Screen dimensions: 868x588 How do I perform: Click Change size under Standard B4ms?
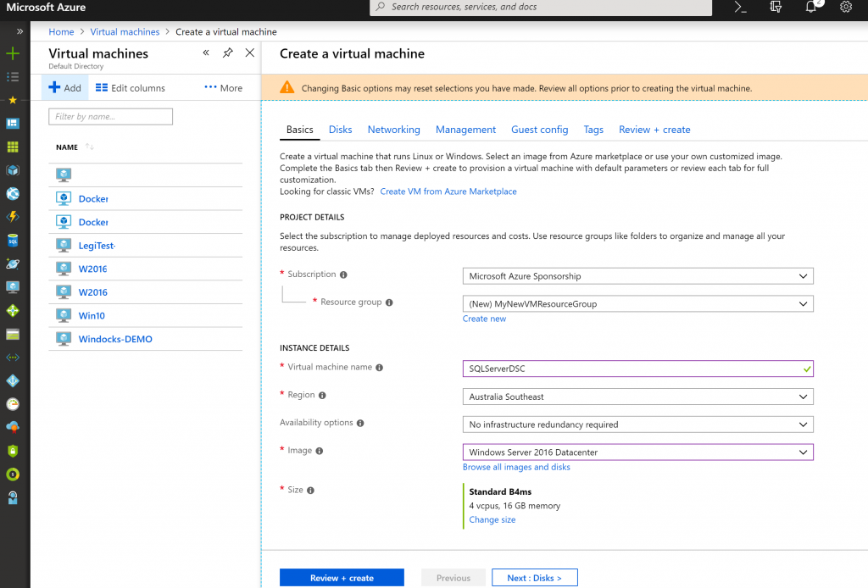pyautogui.click(x=492, y=519)
